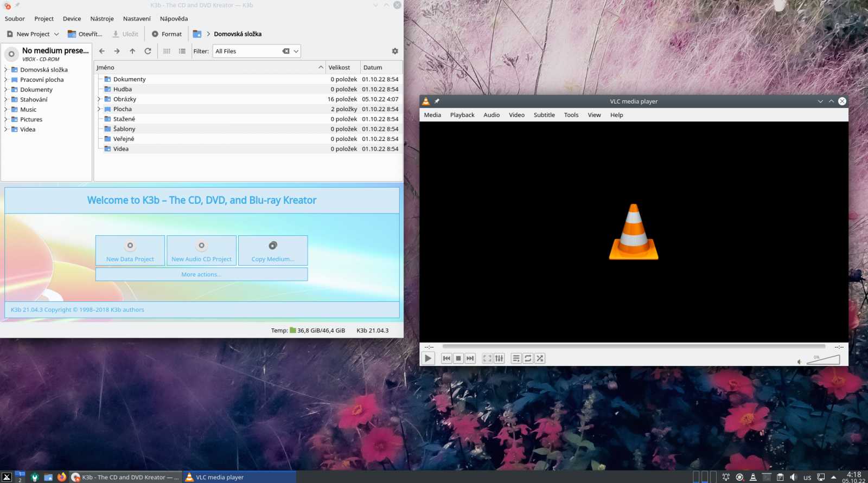Switch file browser to details view
868x483 pixels.
pos(182,51)
